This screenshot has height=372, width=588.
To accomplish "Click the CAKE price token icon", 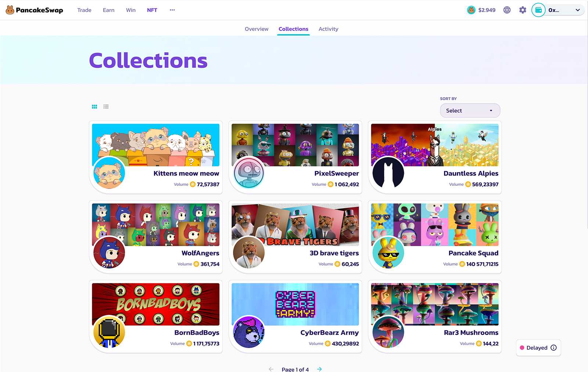I will (x=471, y=10).
